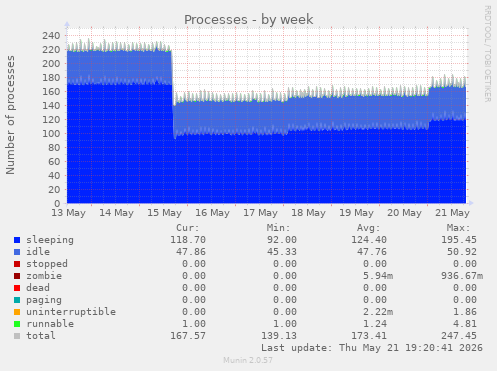Viewport: 497px width, 371px height.
Task: Click the 'idle' legend label
Action: pos(38,252)
